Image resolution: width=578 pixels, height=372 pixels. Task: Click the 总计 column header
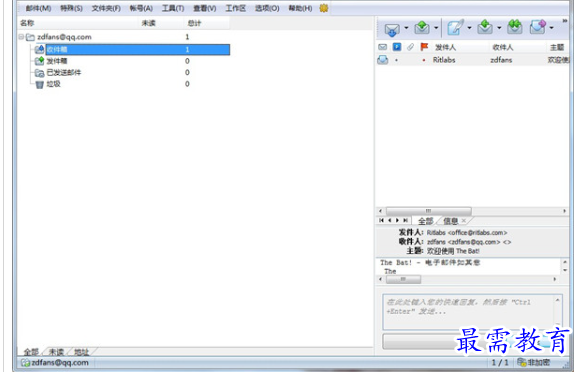(x=194, y=23)
